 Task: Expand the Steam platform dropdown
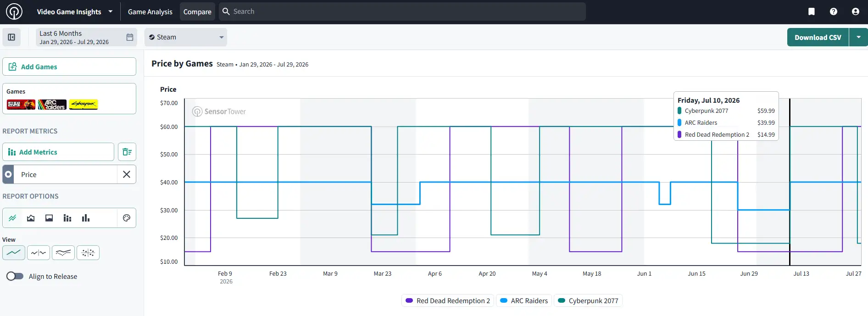186,37
